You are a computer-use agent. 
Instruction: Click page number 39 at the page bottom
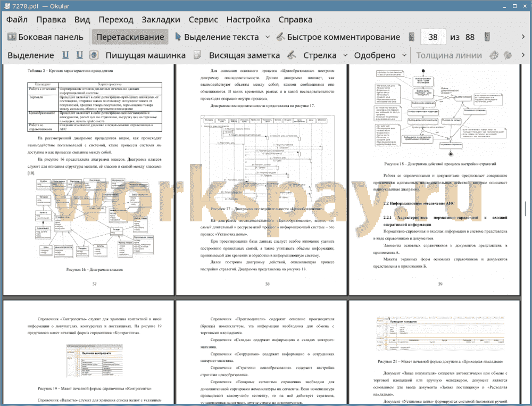(440, 284)
